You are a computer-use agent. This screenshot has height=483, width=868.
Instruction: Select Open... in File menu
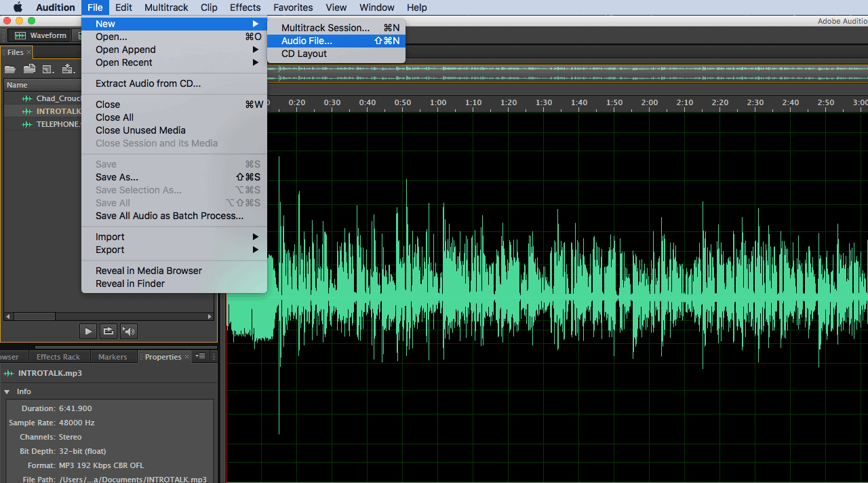click(174, 37)
